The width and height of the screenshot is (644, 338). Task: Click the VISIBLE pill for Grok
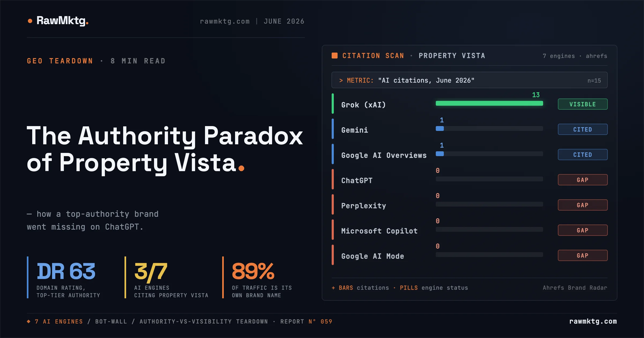[x=583, y=104]
